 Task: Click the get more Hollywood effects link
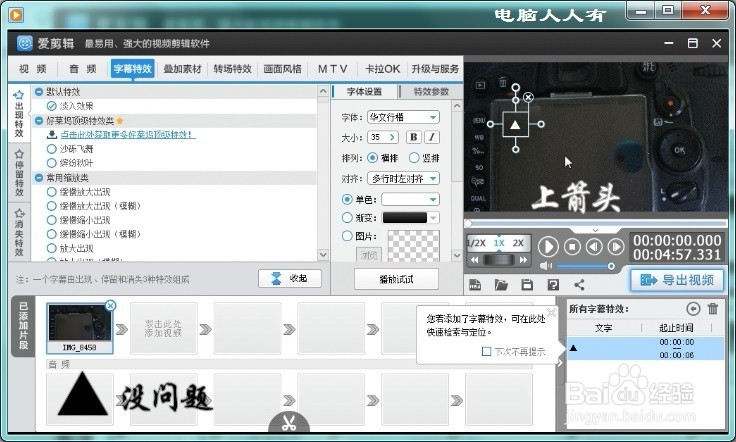point(127,135)
